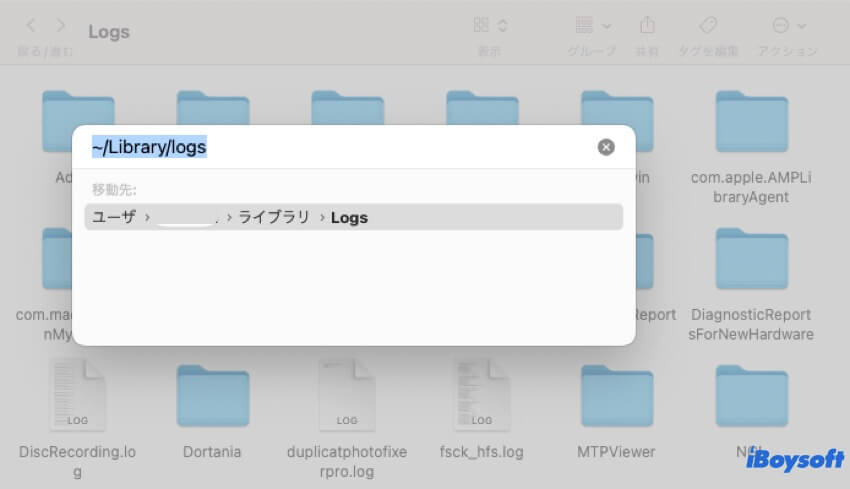Viewport: 850px width, 489px height.
Task: Click the duplicatphotofixerpro.log name label
Action: (347, 461)
